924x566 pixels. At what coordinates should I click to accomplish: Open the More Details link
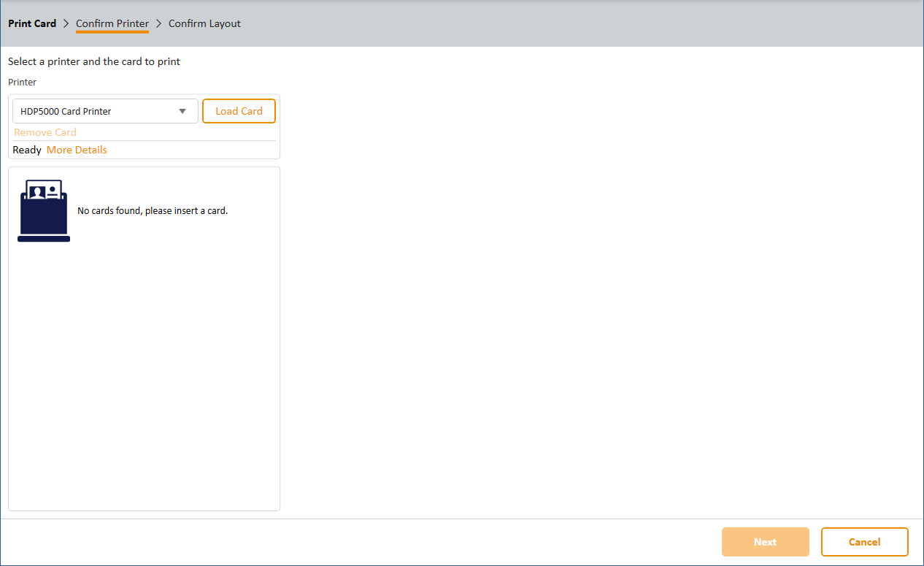coord(77,150)
